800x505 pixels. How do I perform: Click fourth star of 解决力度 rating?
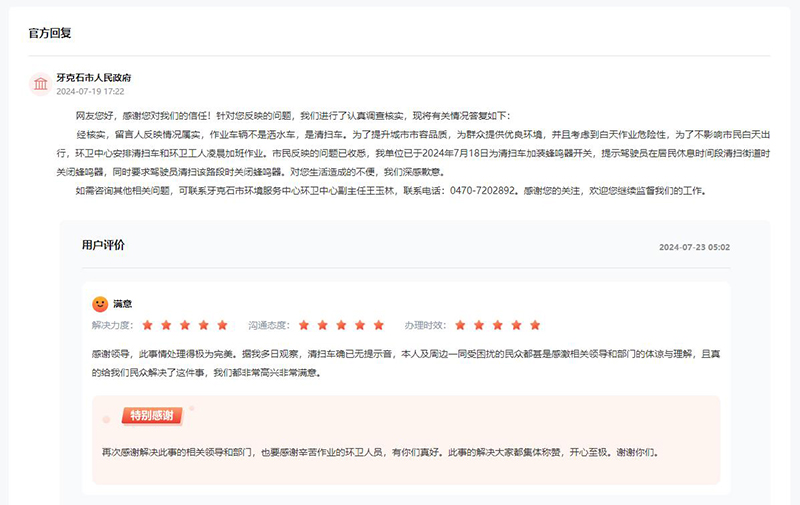click(204, 325)
